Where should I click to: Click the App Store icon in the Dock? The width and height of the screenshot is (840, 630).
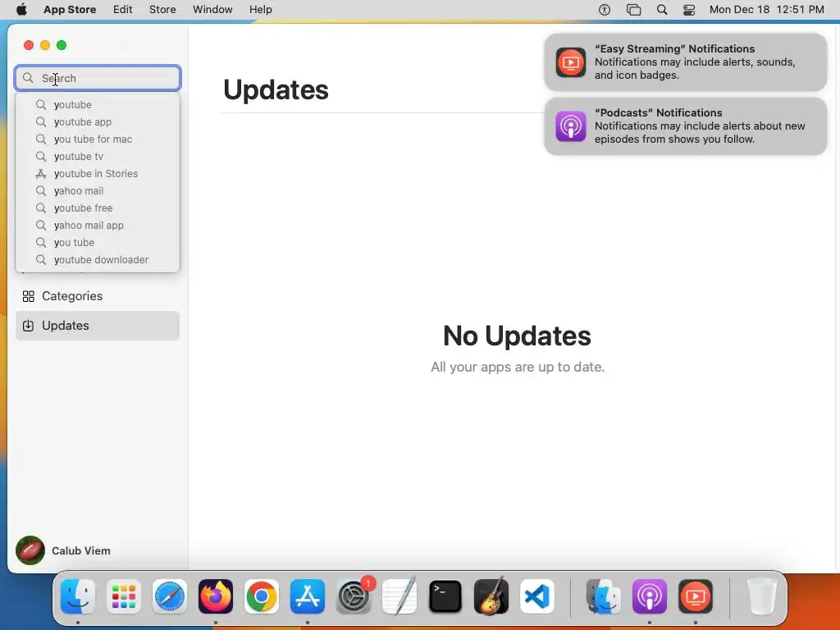pos(308,596)
